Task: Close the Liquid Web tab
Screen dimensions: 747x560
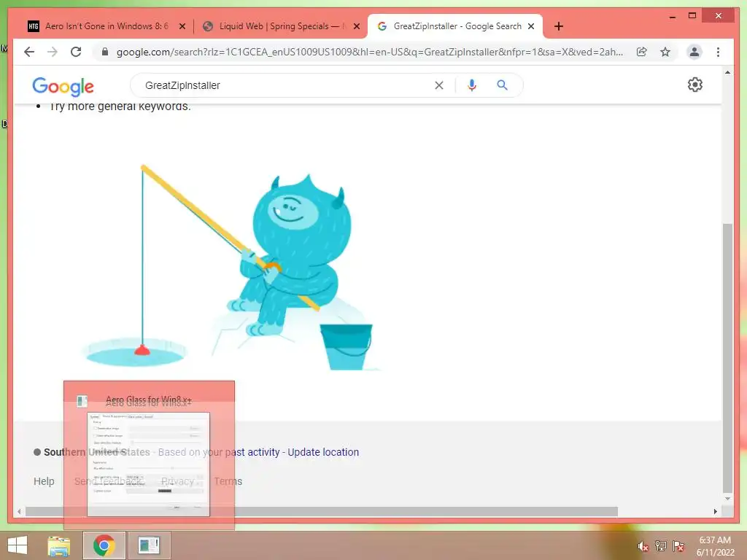Action: tap(356, 27)
